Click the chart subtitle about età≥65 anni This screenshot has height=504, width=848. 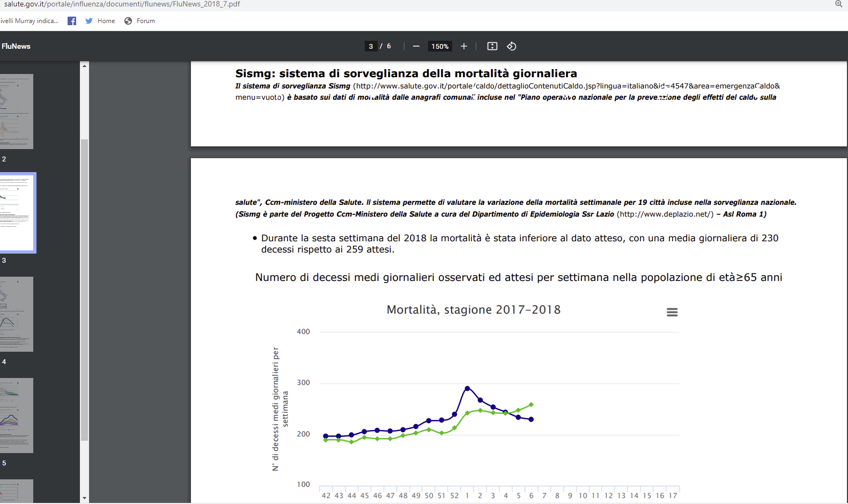coord(519,277)
